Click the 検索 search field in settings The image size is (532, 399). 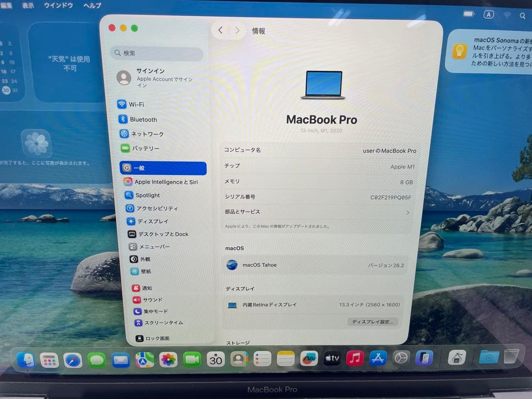tap(156, 53)
